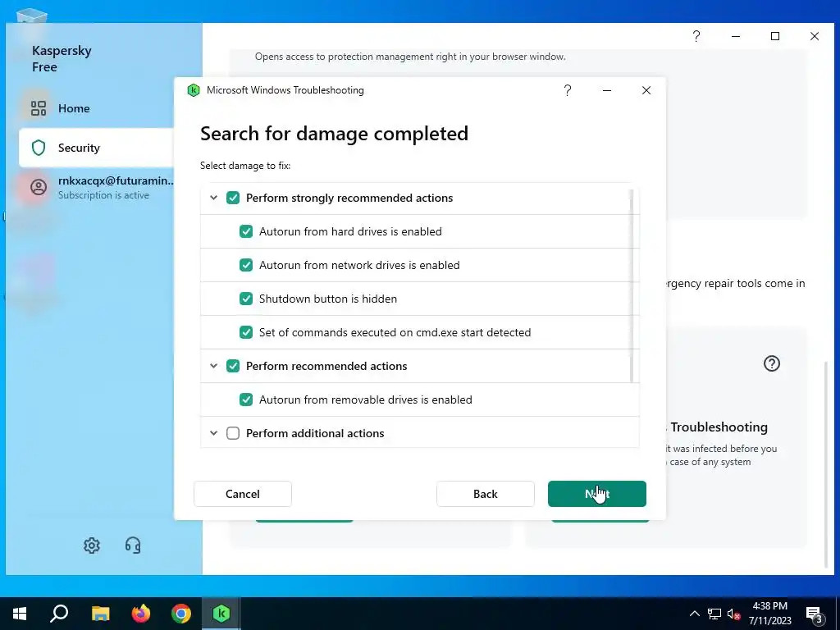This screenshot has width=840, height=630.
Task: Click the Home grid icon
Action: click(x=38, y=108)
